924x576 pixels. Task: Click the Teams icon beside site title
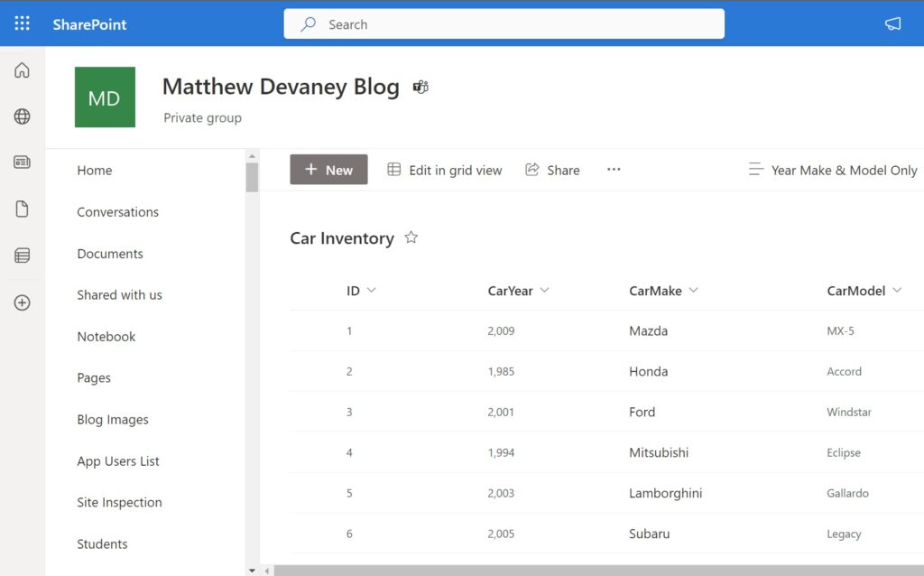420,88
